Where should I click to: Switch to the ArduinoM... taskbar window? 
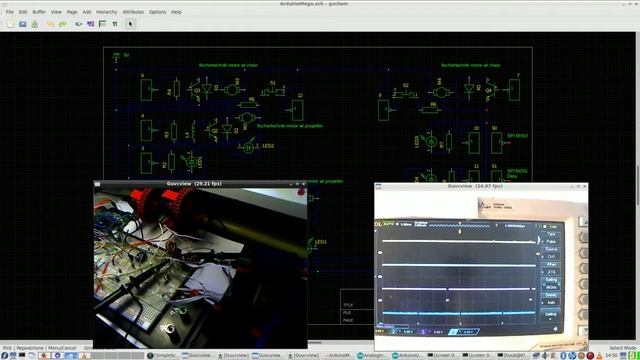338,356
